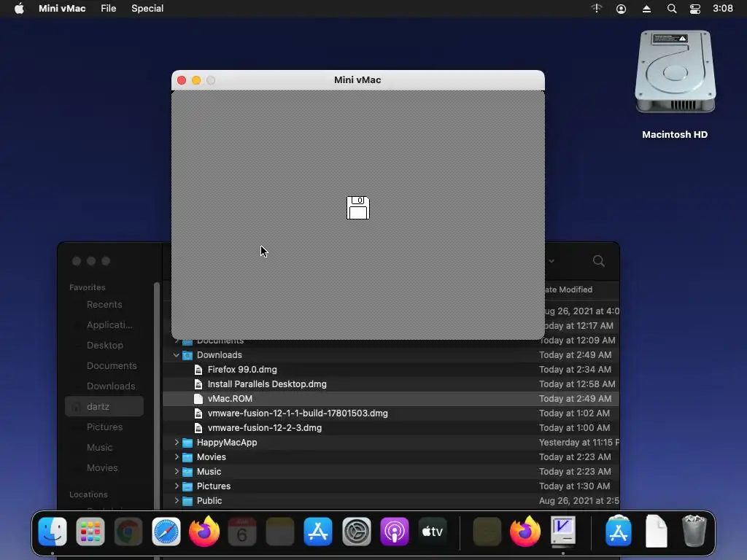Select Movies in Finder sidebar
Image resolution: width=747 pixels, height=560 pixels.
102,468
